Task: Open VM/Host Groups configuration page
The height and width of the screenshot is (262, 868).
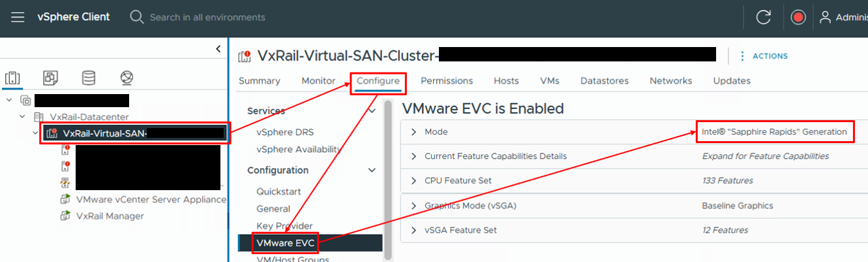Action: (293, 259)
